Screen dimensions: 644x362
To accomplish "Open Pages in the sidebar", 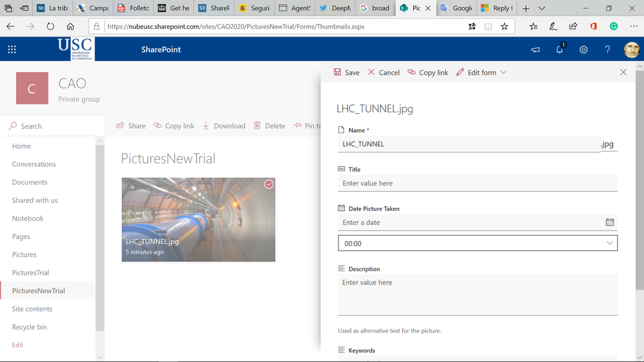I will pyautogui.click(x=21, y=236).
